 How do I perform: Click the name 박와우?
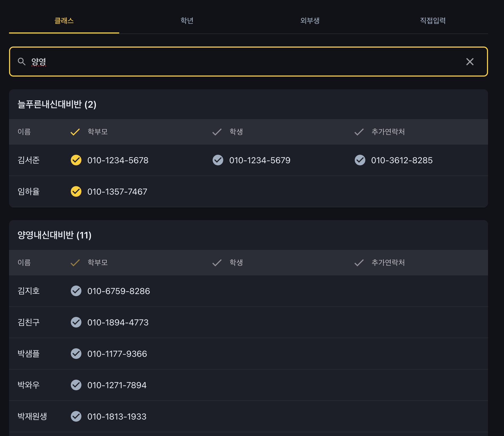tap(28, 385)
